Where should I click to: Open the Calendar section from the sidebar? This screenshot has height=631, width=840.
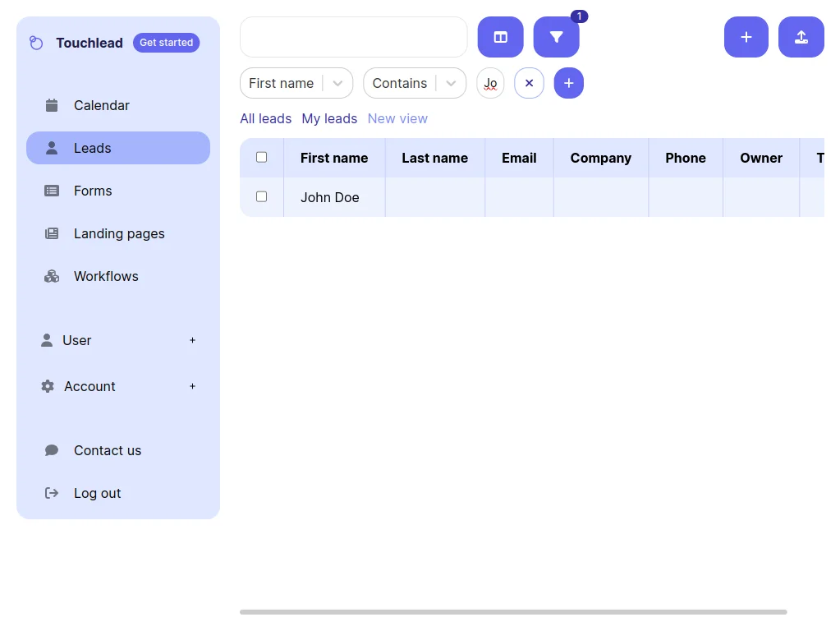[52, 105]
